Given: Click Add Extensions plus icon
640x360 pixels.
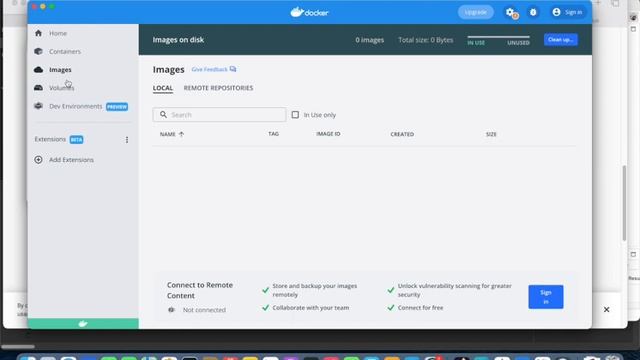Looking at the screenshot, I should click(38, 160).
